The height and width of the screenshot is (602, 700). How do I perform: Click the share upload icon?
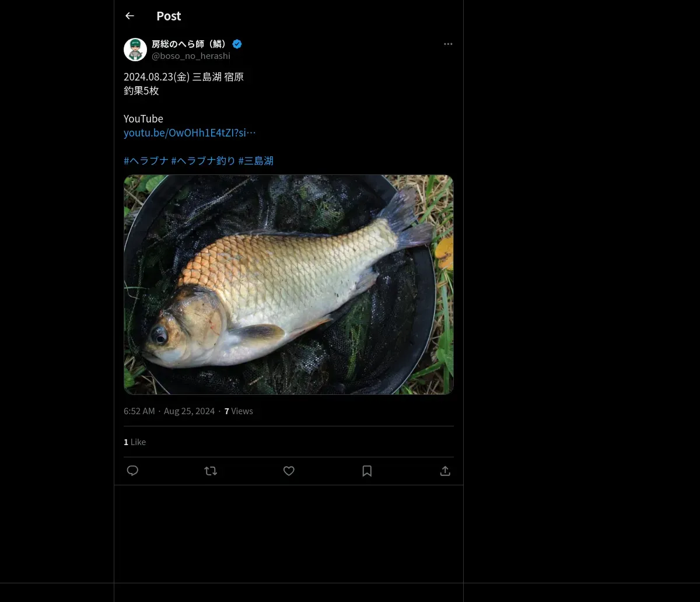coord(445,471)
